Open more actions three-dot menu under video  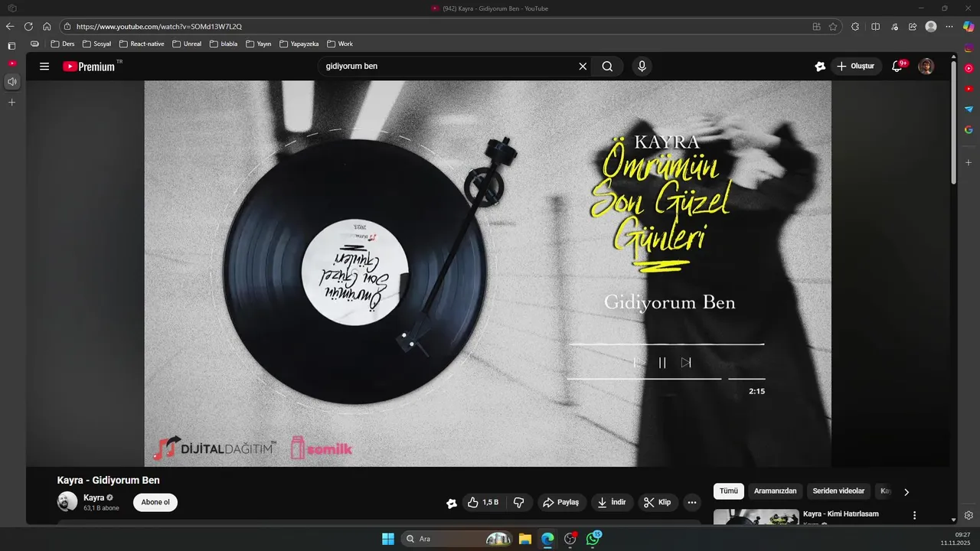(692, 503)
